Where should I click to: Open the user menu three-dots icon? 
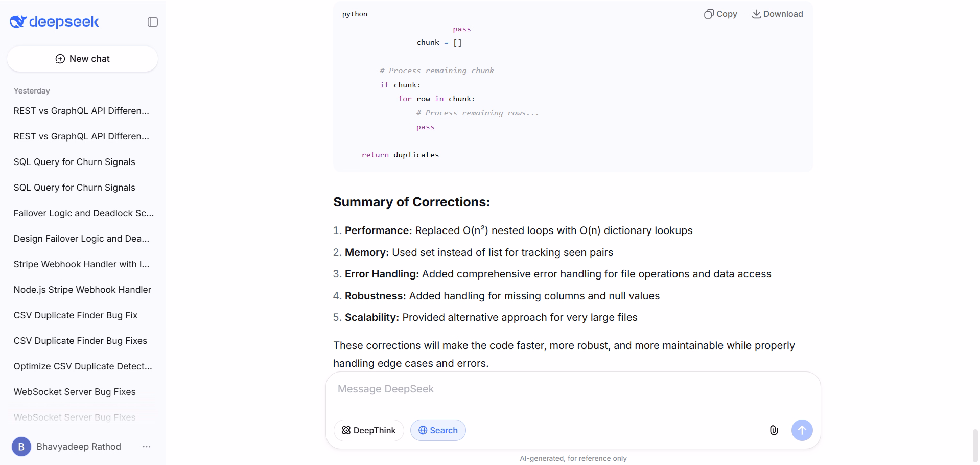pyautogui.click(x=147, y=447)
